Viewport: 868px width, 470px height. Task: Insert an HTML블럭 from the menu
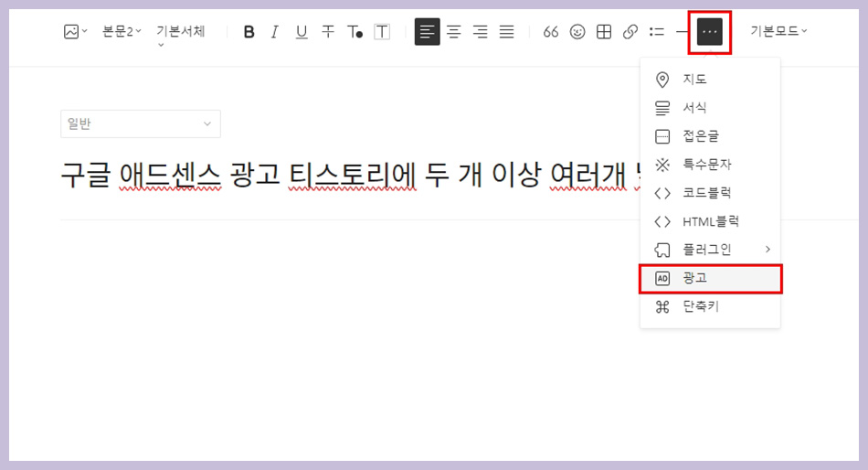[x=710, y=221]
